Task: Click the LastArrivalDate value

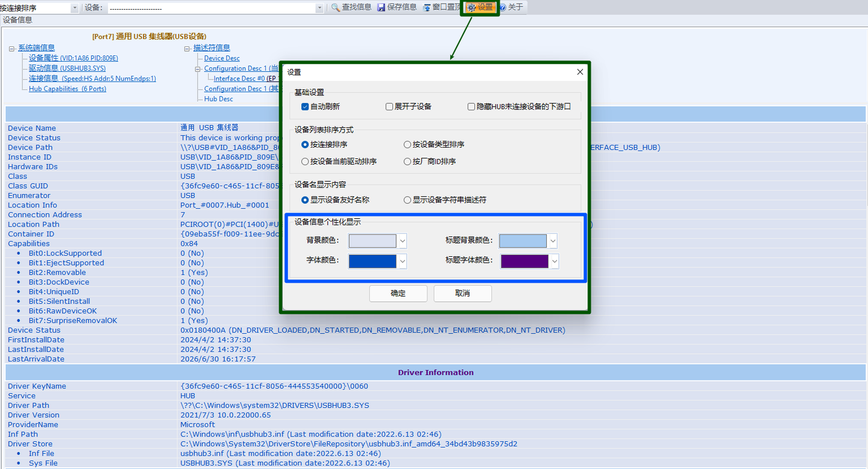Action: (x=218, y=359)
